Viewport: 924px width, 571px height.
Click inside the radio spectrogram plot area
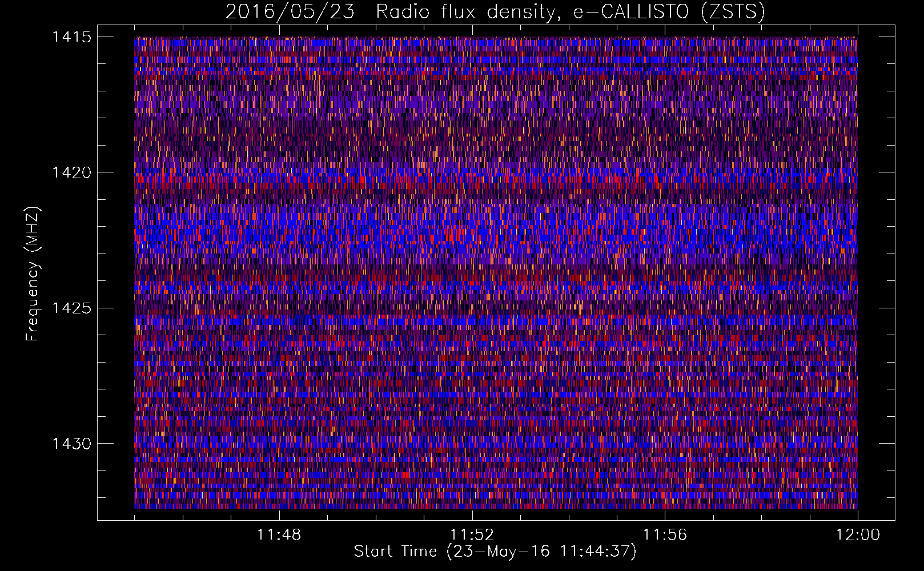click(x=496, y=272)
